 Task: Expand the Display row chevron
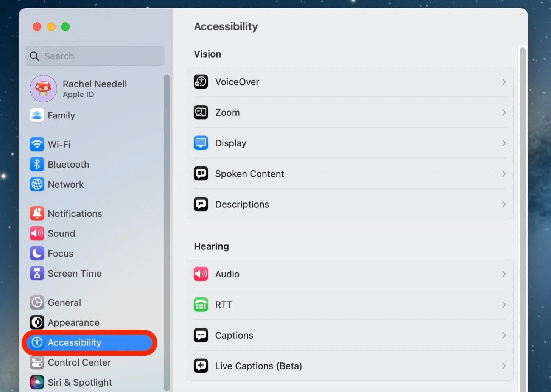504,143
